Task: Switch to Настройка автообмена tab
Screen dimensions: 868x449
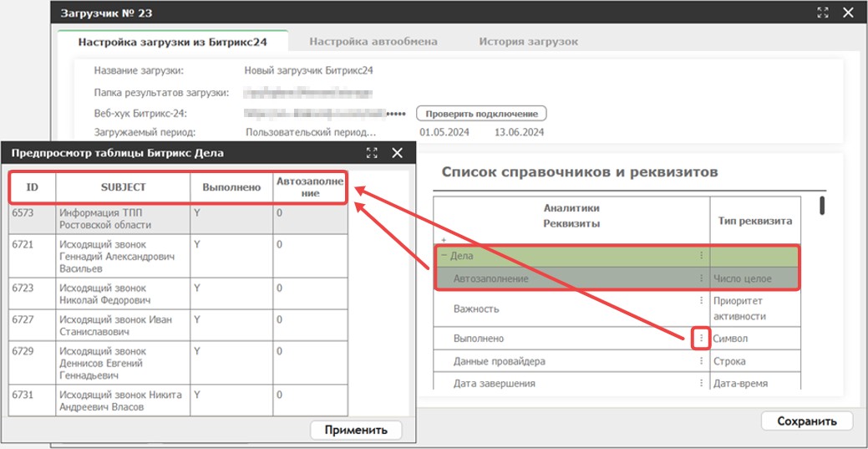Action: (373, 42)
